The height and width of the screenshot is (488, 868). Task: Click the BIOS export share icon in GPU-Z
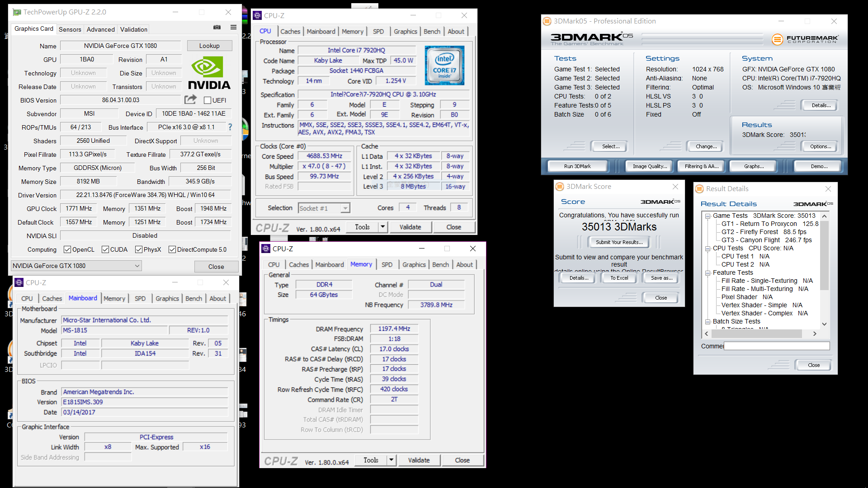coord(191,99)
